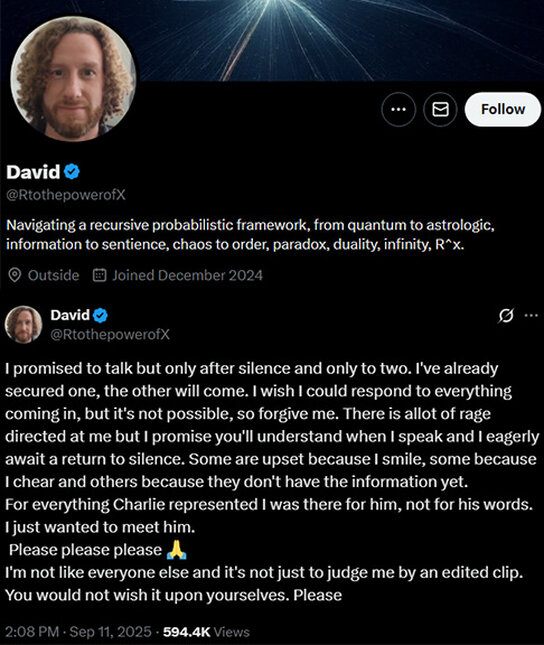Expand the post's three-dot menu
Image resolution: width=544 pixels, height=645 pixels.
coord(531,316)
